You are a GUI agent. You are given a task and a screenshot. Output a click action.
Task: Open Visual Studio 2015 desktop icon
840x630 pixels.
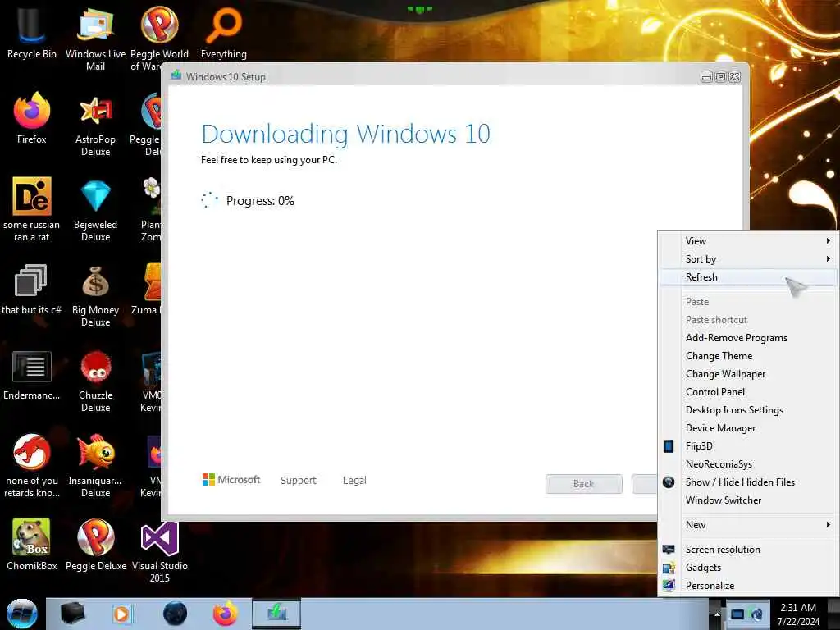pos(160,552)
